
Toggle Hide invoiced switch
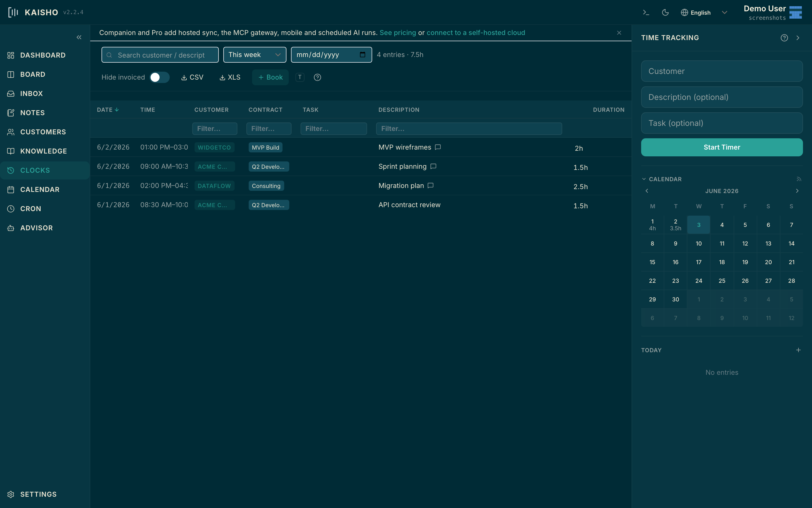[x=159, y=77]
